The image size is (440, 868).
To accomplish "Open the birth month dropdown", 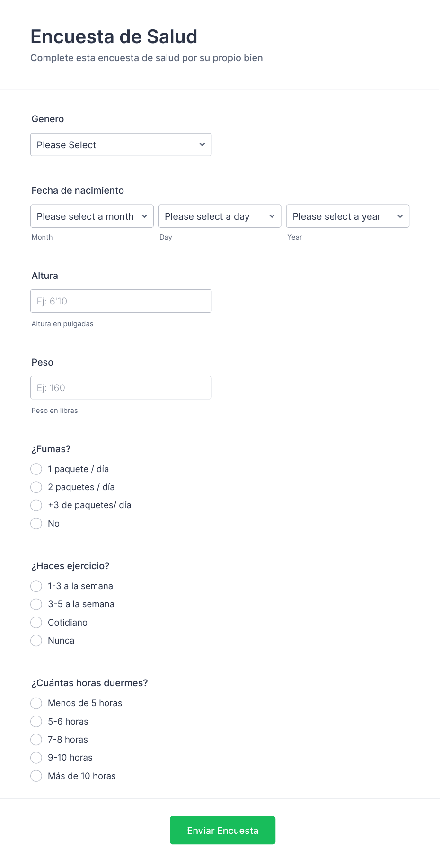I will tap(92, 216).
